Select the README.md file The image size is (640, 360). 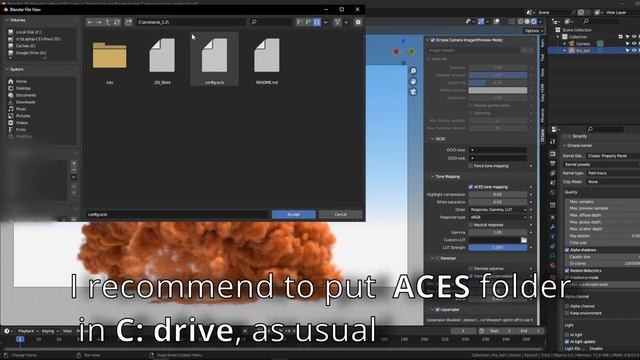(x=267, y=59)
